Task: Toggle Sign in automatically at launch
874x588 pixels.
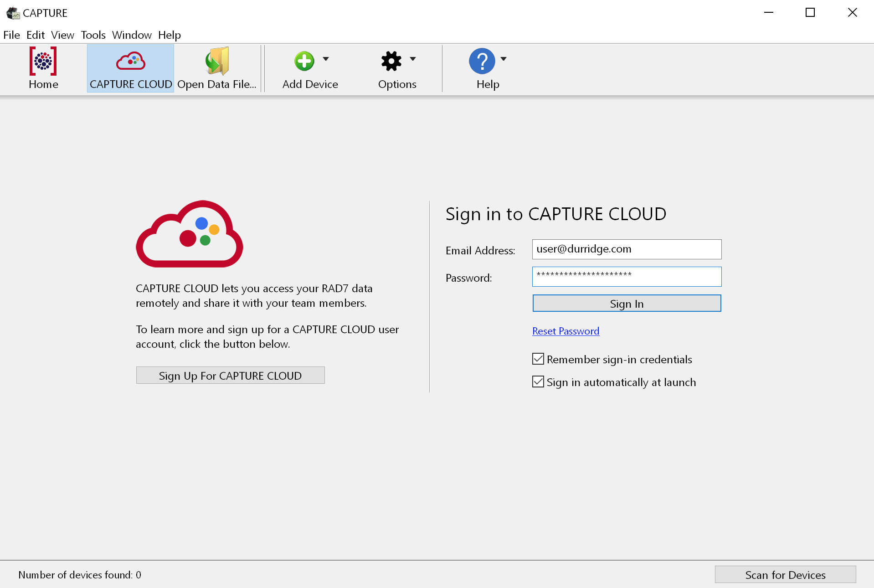Action: (x=538, y=382)
